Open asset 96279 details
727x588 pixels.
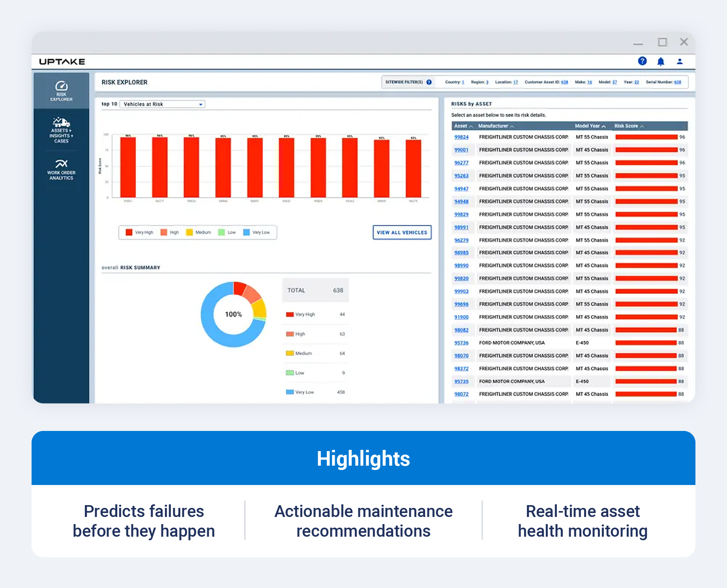(461, 240)
